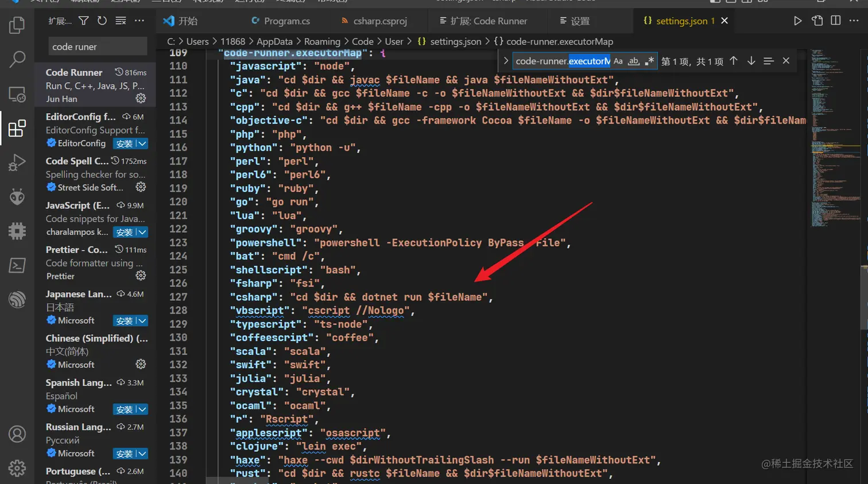
Task: Open the Explorer view in activity bar
Action: coord(17,25)
